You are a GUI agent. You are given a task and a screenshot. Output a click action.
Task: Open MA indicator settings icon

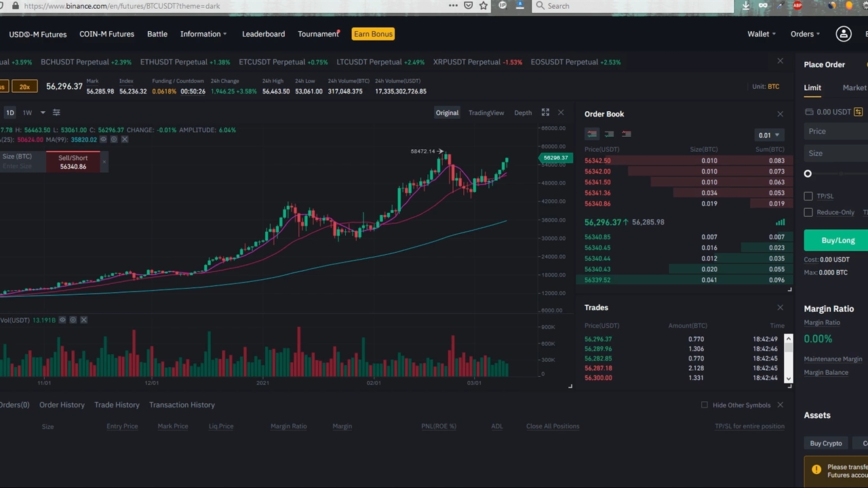coord(114,140)
